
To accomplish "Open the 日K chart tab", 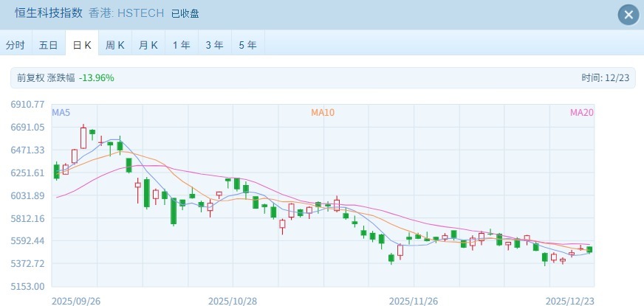I will click(x=81, y=45).
